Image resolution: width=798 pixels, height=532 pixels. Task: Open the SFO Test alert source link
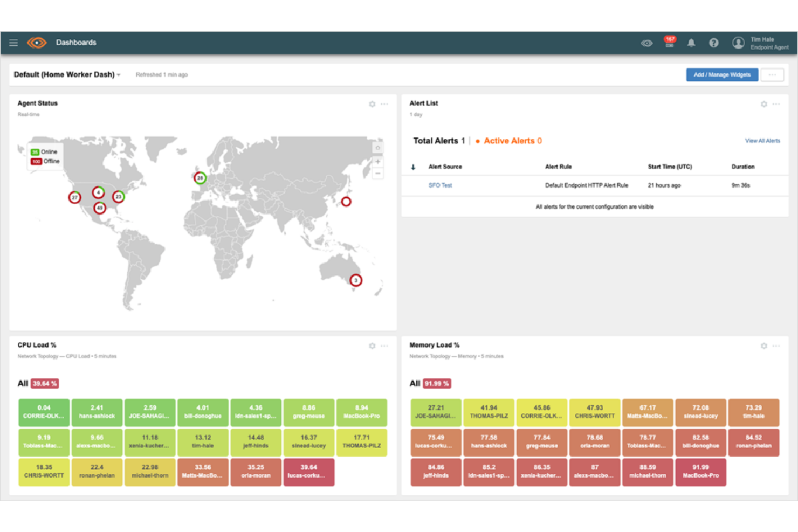tap(440, 185)
